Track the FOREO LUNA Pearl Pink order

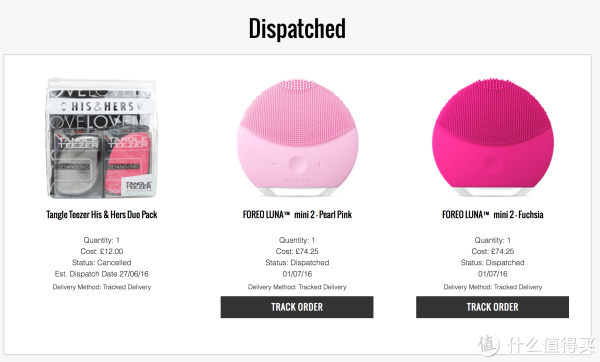[x=297, y=307]
